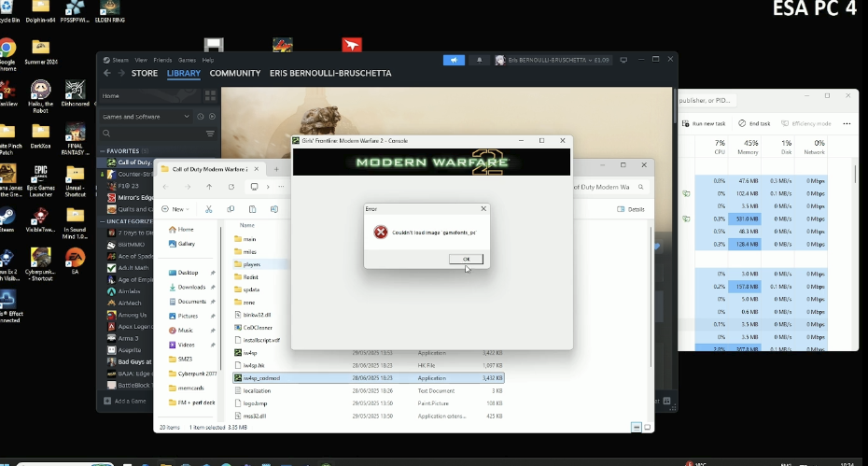Image resolution: width=868 pixels, height=466 pixels.
Task: Click Steam recent activity clock filter icon
Action: (201, 117)
